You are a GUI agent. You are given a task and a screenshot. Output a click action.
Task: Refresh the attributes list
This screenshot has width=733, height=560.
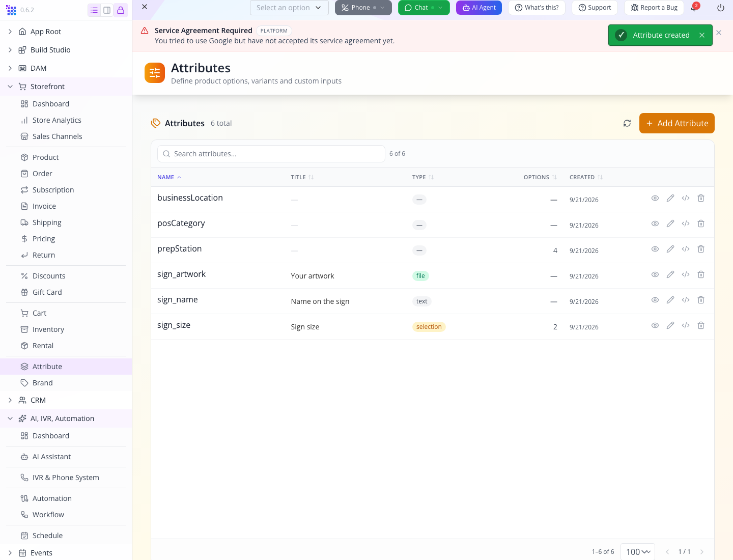coord(627,123)
